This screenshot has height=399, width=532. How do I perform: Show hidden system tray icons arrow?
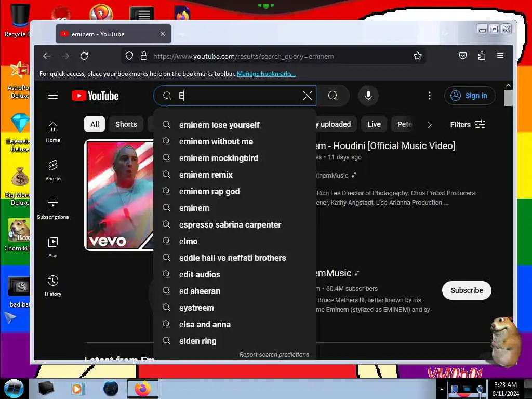pos(442,389)
